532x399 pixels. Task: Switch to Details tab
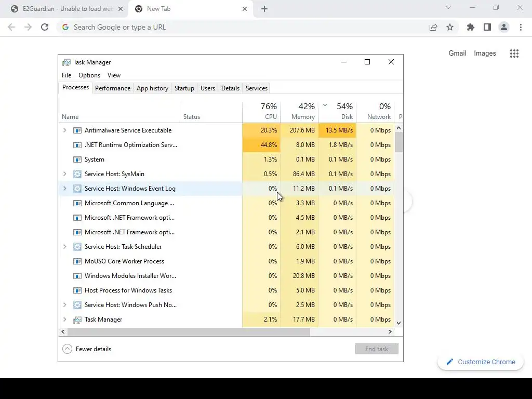click(230, 88)
